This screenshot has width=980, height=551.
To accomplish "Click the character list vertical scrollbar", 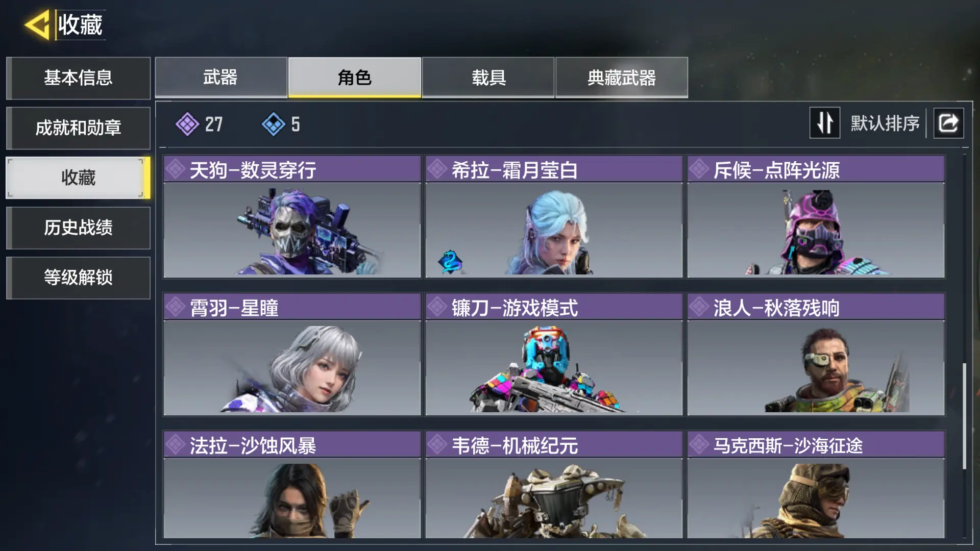I will pyautogui.click(x=964, y=416).
